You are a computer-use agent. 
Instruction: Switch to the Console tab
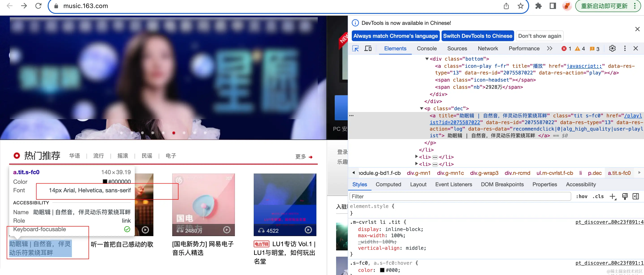(x=427, y=49)
